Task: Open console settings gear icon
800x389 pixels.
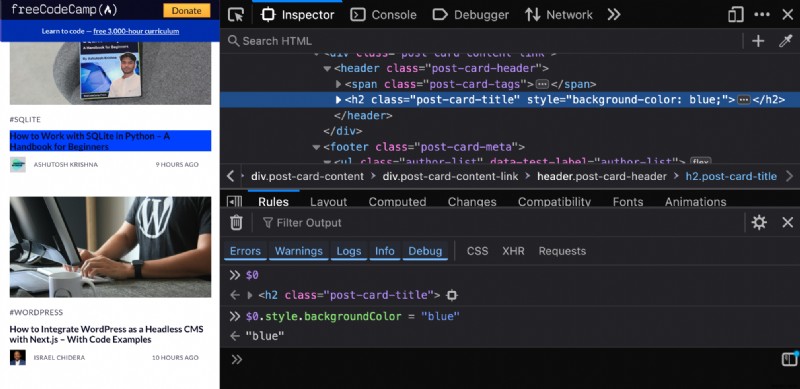Action: pyautogui.click(x=759, y=223)
